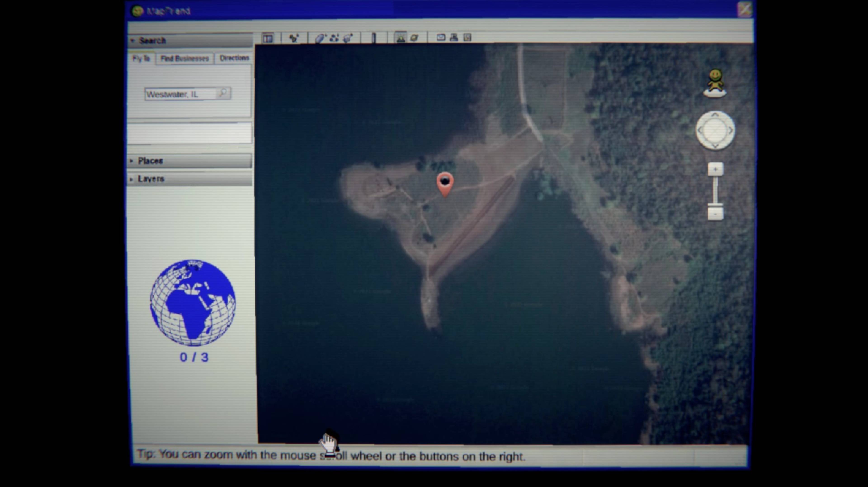Click the zoom in plus button

click(715, 169)
